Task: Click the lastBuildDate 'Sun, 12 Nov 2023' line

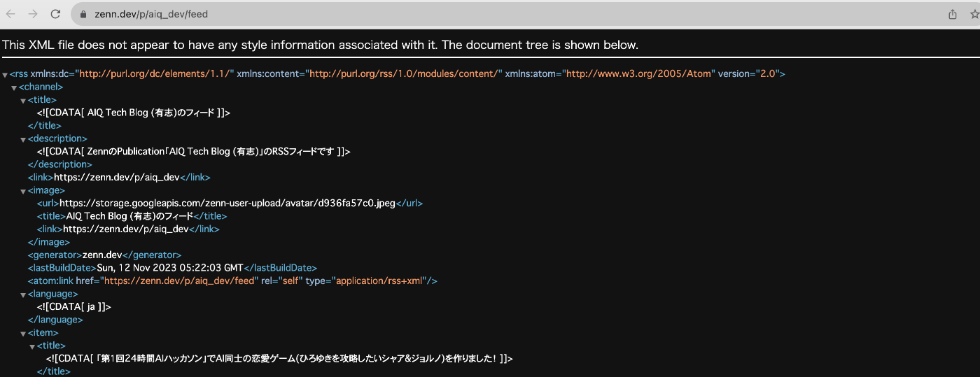Action: 172,268
